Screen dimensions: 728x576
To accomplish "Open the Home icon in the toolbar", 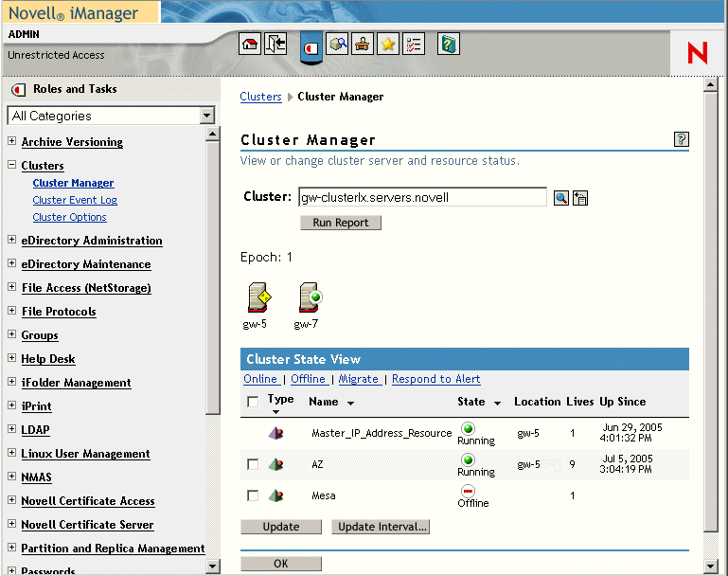I will (250, 45).
